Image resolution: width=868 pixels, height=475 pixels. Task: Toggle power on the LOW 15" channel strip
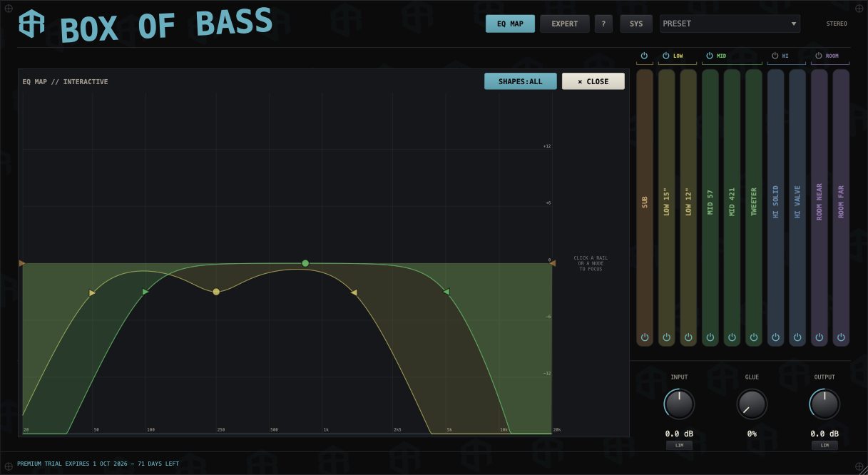666,337
